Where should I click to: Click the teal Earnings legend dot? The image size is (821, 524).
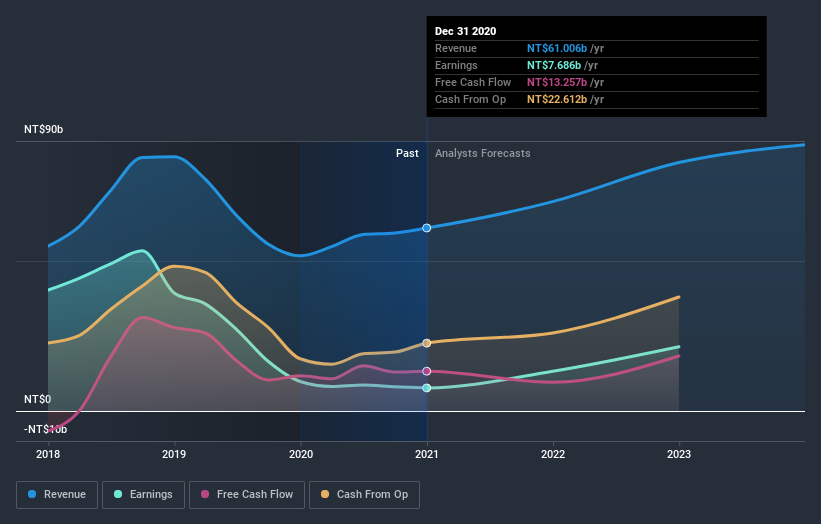[x=118, y=494]
